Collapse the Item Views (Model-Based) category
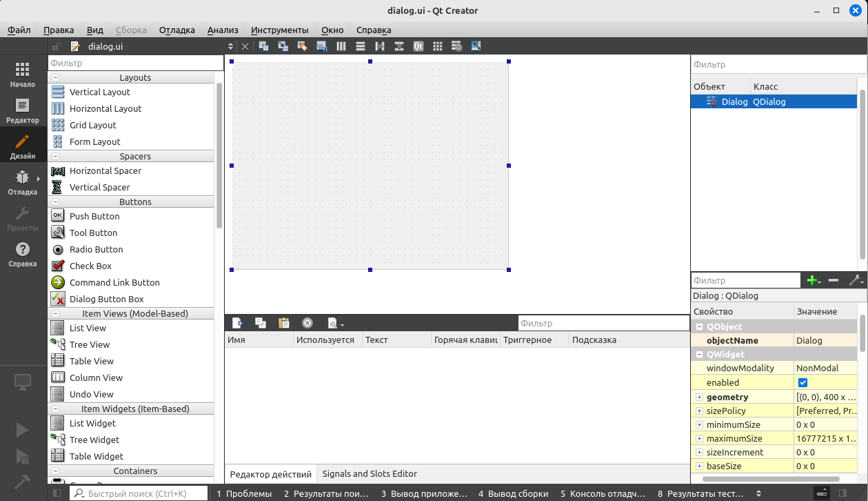868x501 pixels. click(55, 313)
